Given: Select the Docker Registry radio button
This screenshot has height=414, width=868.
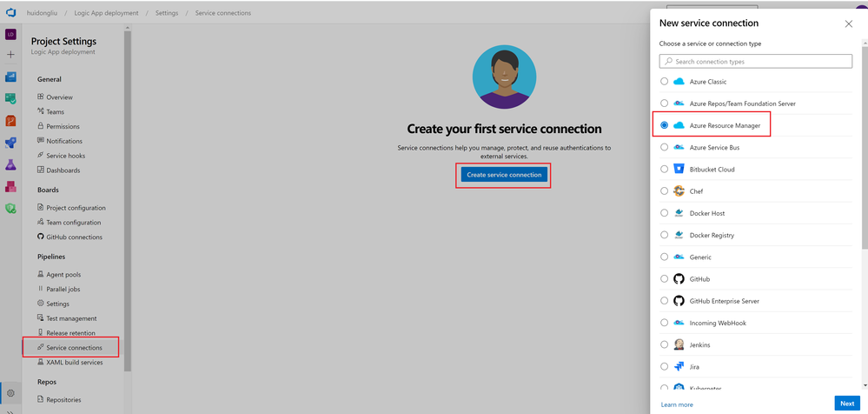Looking at the screenshot, I should point(665,235).
